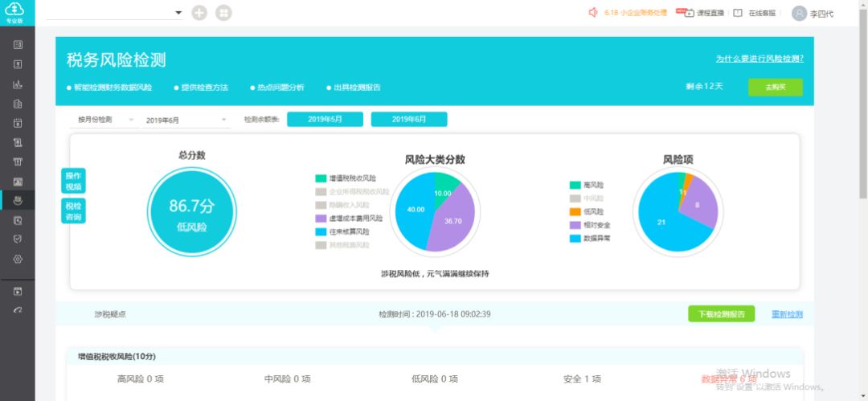The image size is (868, 401).
Task: Select the active tax hand sidebar icon
Action: pos(18,200)
